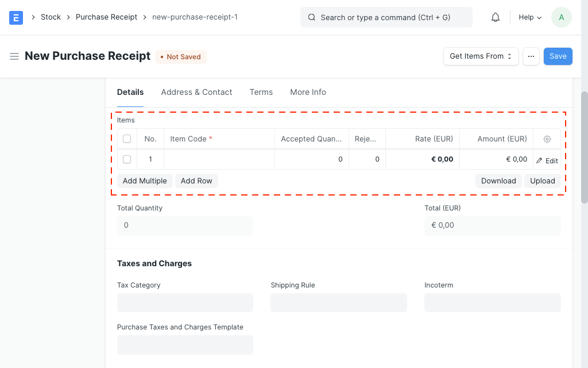Click the page vertical scrollbar thumb
This screenshot has width=588, height=368.
coord(585,147)
